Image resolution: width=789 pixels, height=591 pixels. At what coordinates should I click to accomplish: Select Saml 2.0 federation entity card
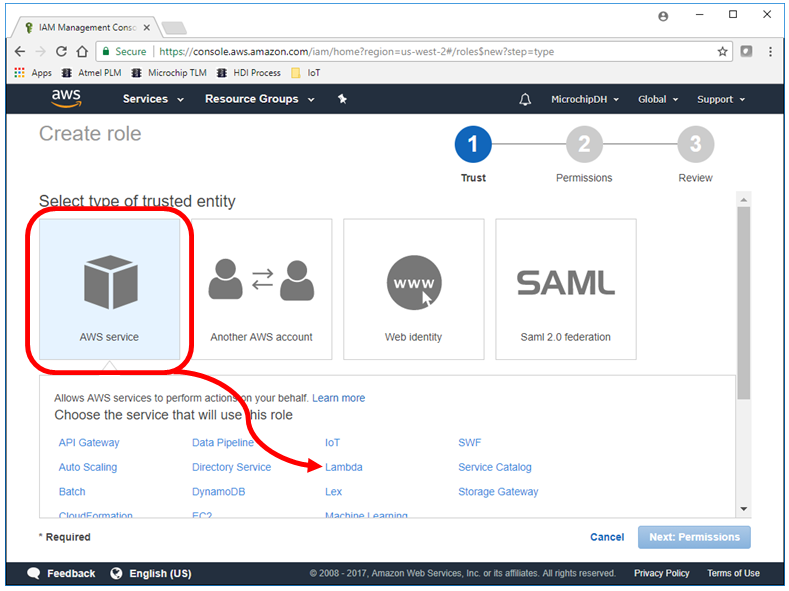566,289
